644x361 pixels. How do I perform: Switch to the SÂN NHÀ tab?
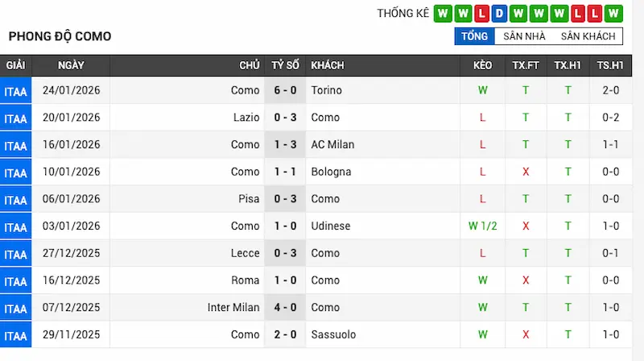(x=524, y=36)
